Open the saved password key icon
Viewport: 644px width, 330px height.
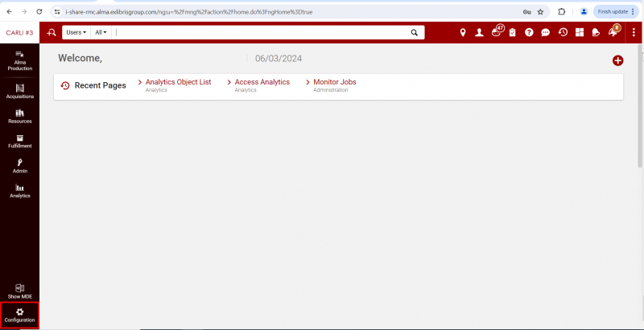pos(527,12)
